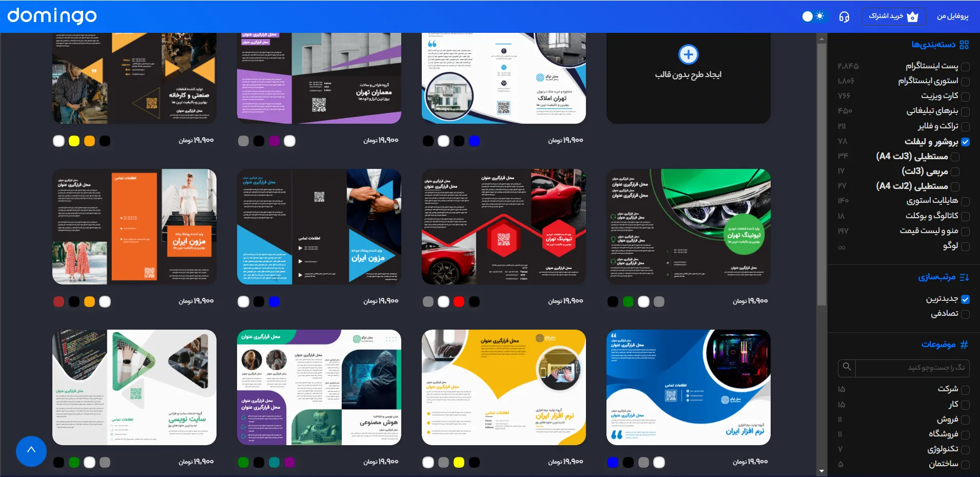Click the مرتب‌سازی sort icon
This screenshot has height=477, width=980.
964,277
